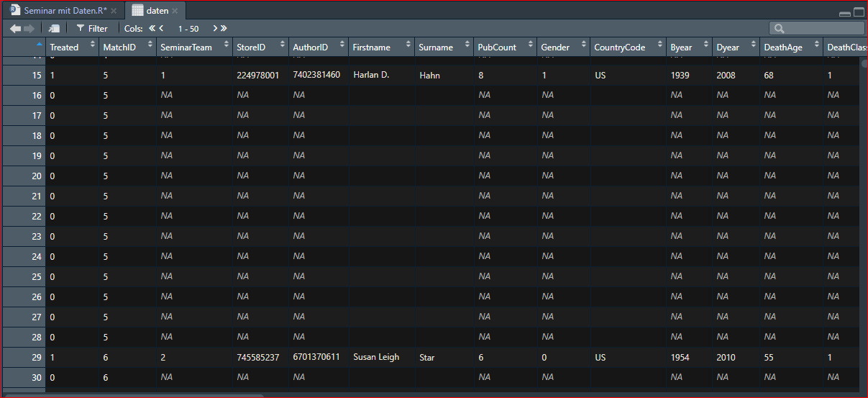
Task: Go back to previous source location
Action: pyautogui.click(x=15, y=29)
